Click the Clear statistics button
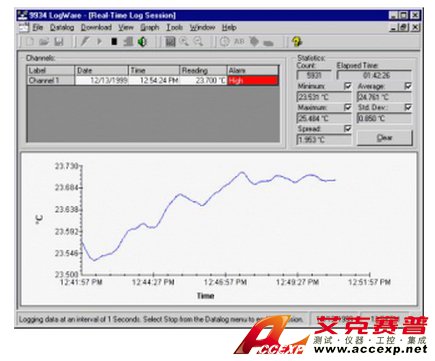 (x=385, y=138)
